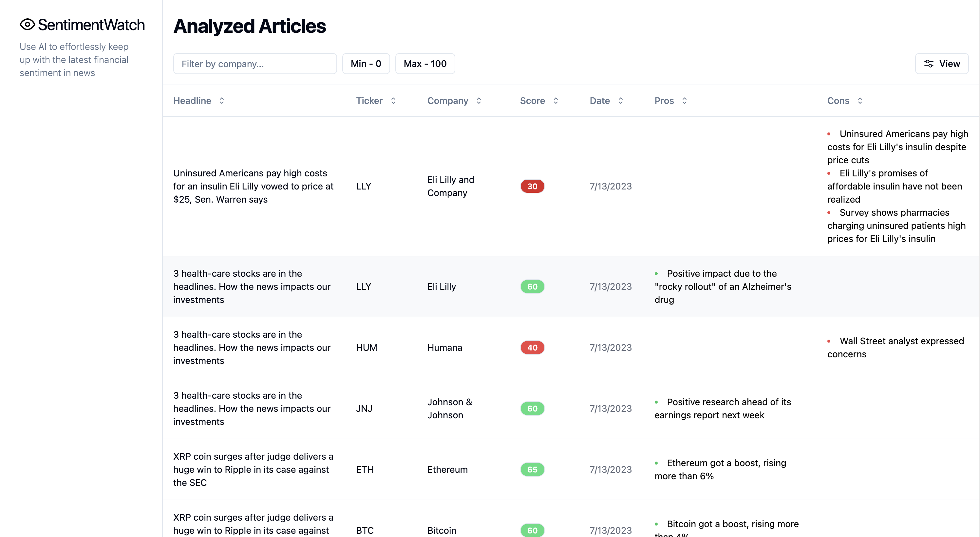Sort table by Company column

coord(455,101)
